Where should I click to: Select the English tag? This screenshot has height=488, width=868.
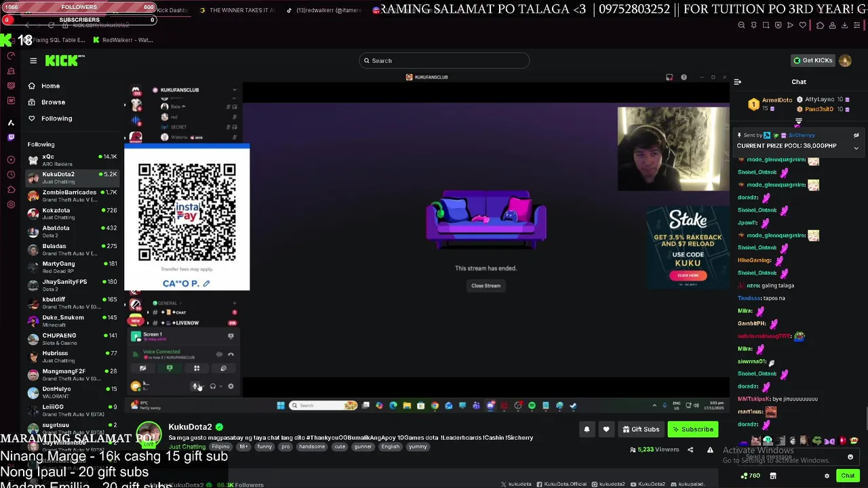pyautogui.click(x=391, y=447)
